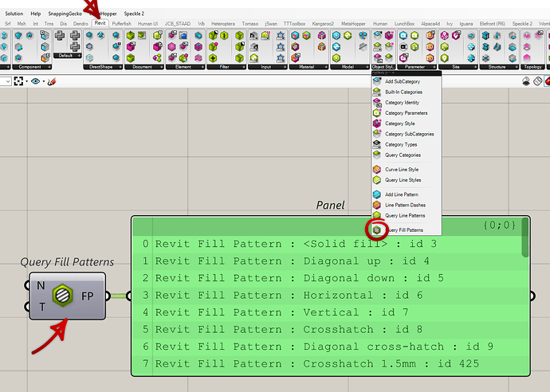Select the pink wavy surface icon in Element panel
Image resolution: width=550 pixels, height=392 pixels.
click(x=198, y=58)
